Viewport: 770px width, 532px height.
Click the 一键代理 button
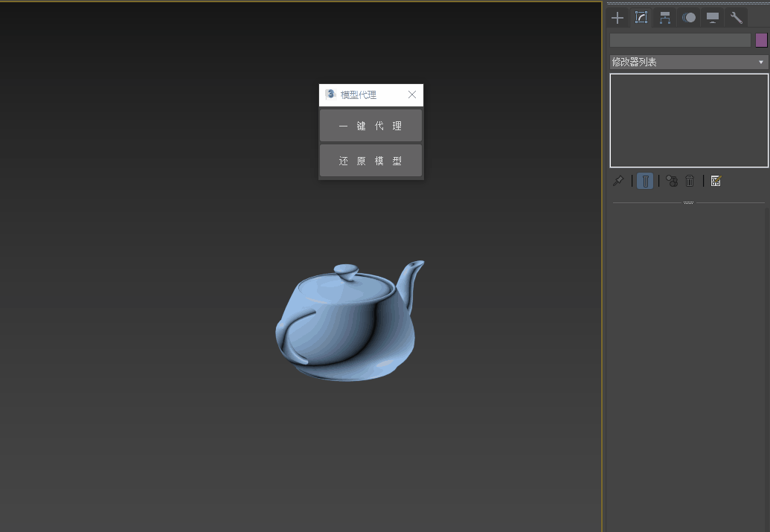click(370, 126)
